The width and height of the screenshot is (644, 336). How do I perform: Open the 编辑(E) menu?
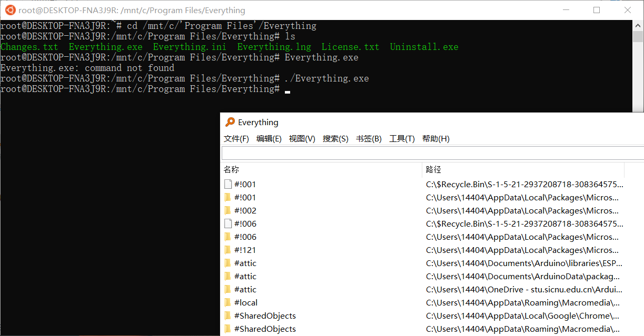[x=269, y=138]
